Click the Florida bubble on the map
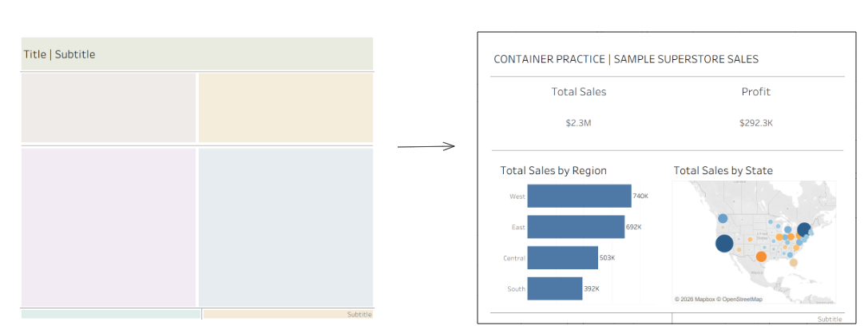 click(794, 262)
